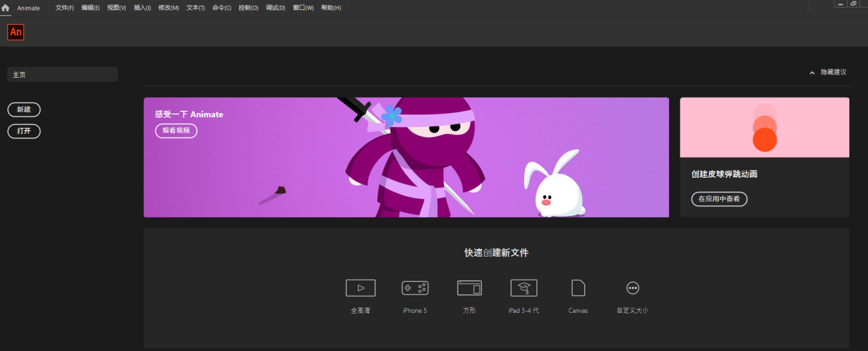Viewport: 868px width, 351px height.
Task: Click the 新建 button
Action: pos(24,109)
